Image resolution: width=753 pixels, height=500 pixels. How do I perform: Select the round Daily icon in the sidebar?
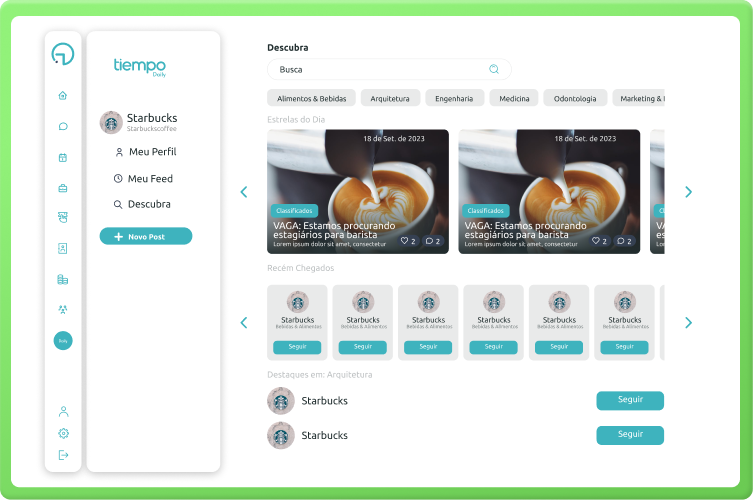[63, 341]
